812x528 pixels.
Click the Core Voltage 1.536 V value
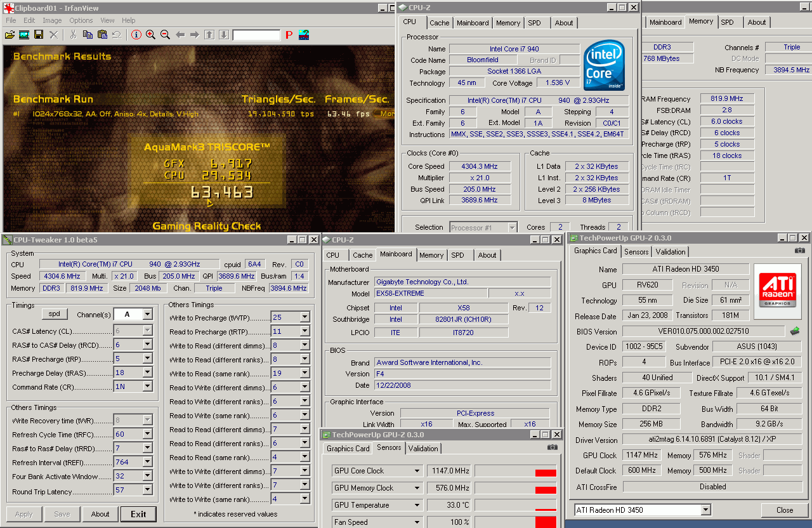(x=557, y=82)
